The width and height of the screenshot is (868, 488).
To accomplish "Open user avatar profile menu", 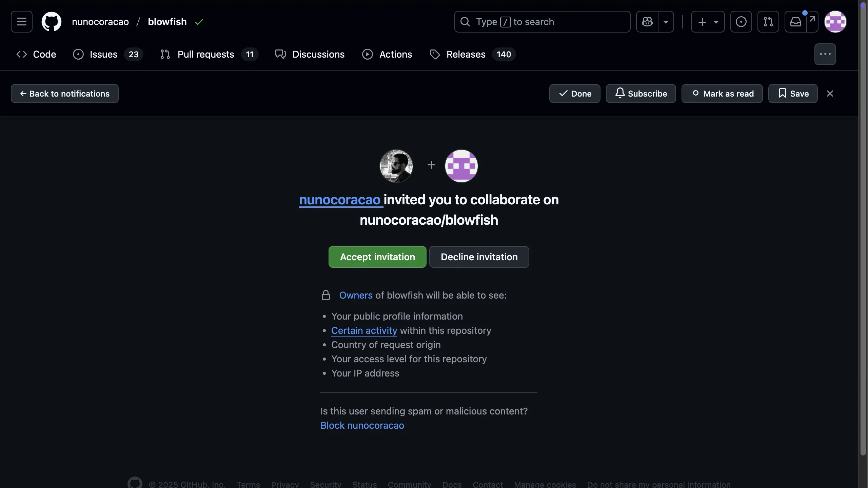I will click(835, 22).
